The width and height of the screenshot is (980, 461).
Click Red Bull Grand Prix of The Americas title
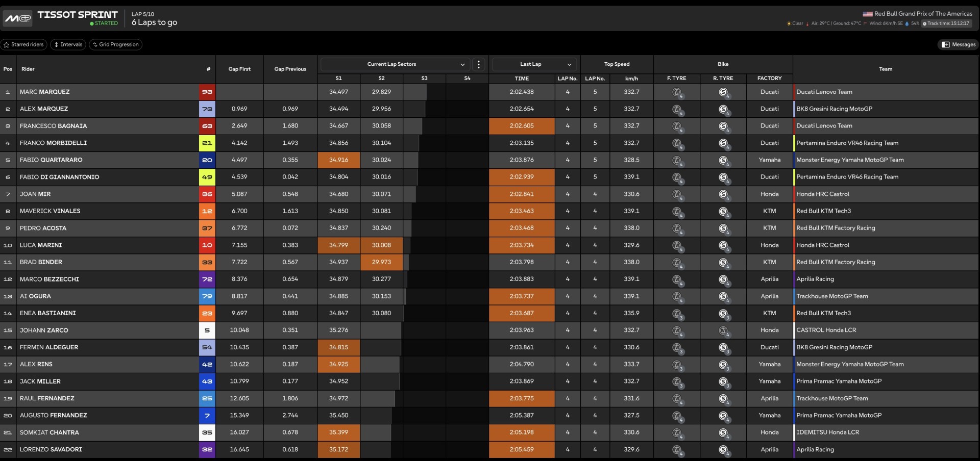tap(923, 14)
